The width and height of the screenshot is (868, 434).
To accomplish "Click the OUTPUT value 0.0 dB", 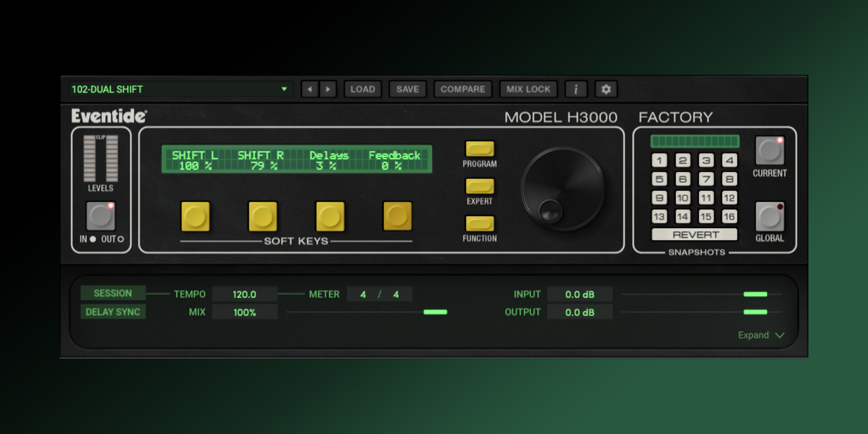I will (x=580, y=312).
